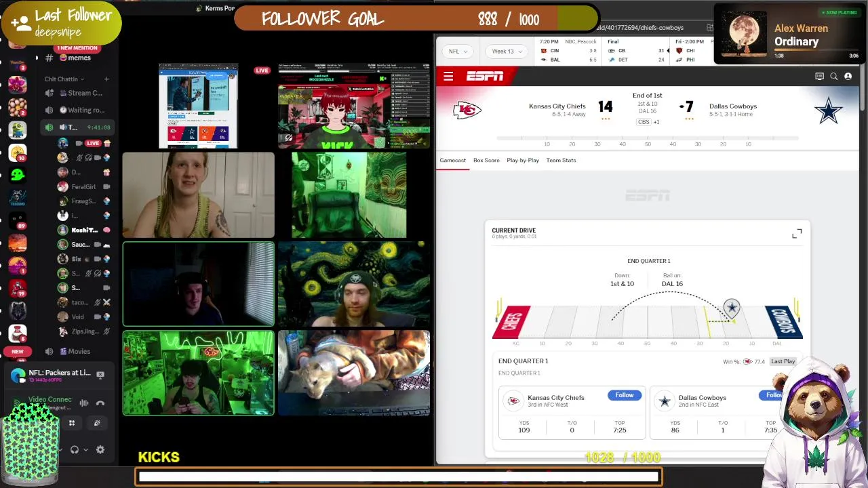
Task: Select the shared web page stream tile
Action: pyautogui.click(x=198, y=106)
